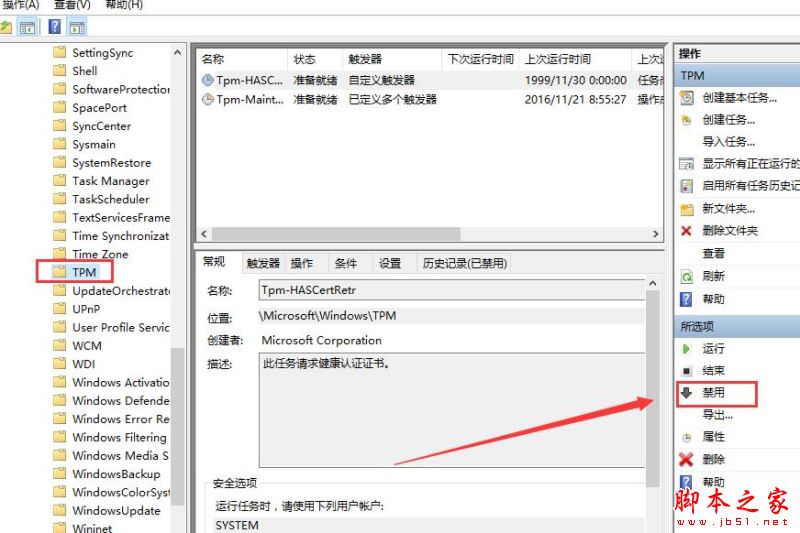Click the 显示所有正在运行的 tasks action icon
Image resolution: width=800 pixels, height=533 pixels.
(x=687, y=164)
